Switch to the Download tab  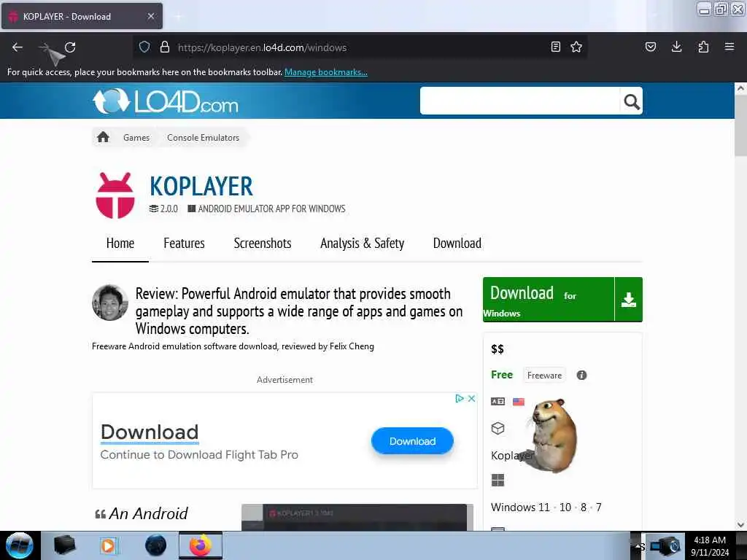tap(457, 244)
